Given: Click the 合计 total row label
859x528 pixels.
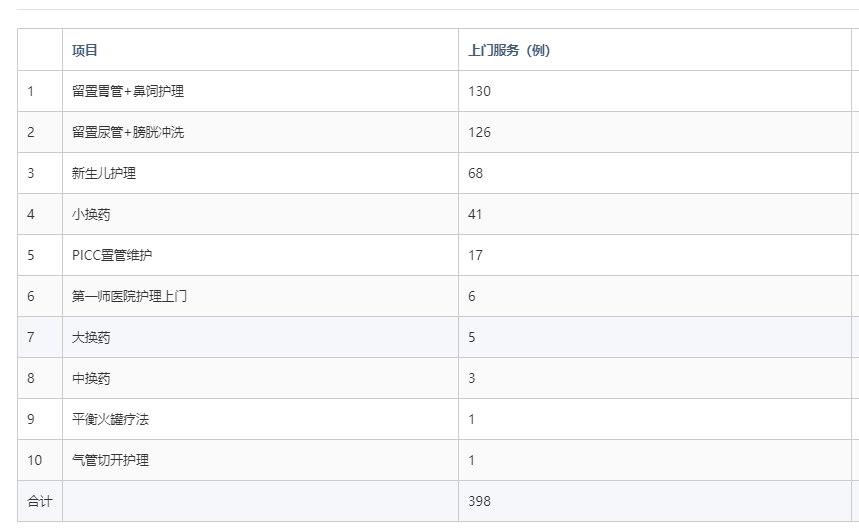Looking at the screenshot, I should tap(39, 501).
